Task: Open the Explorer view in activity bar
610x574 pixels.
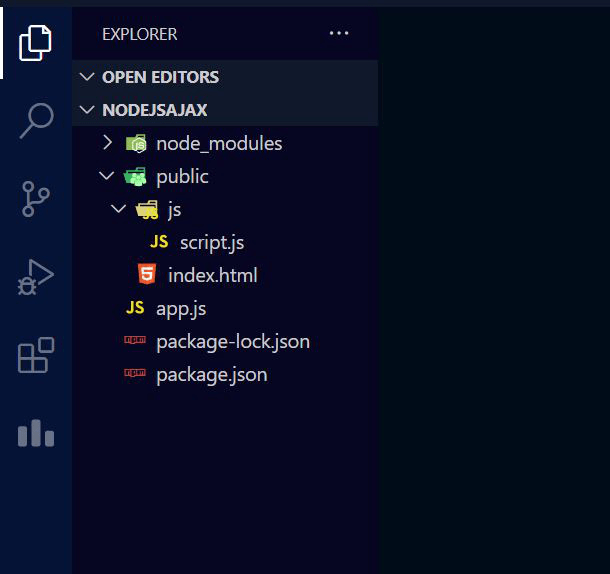Action: 35,43
